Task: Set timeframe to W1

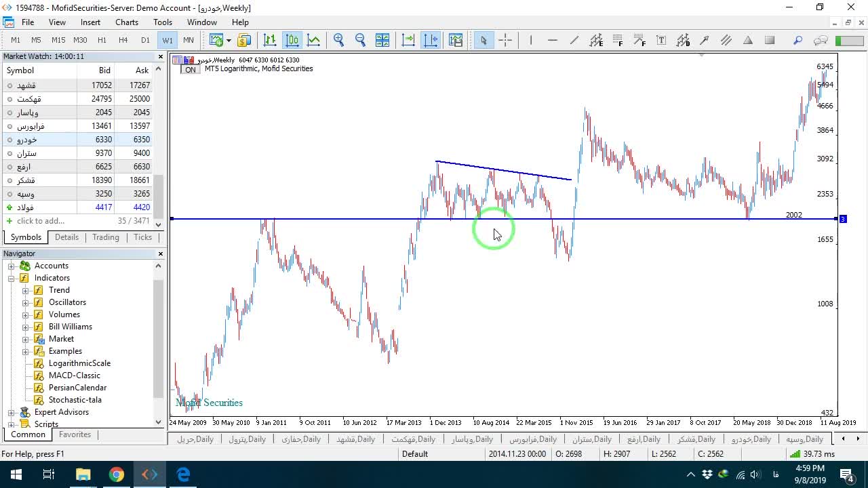Action: tap(167, 40)
